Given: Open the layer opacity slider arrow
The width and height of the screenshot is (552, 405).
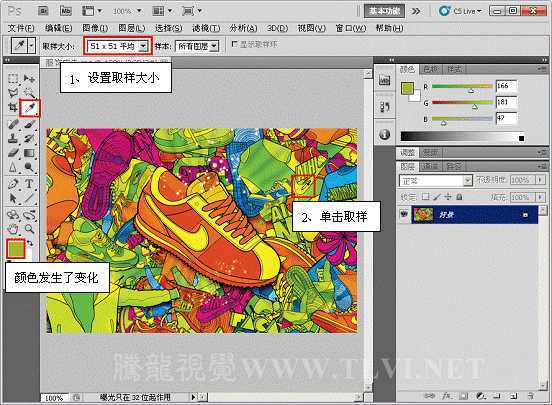Looking at the screenshot, I should pos(540,180).
